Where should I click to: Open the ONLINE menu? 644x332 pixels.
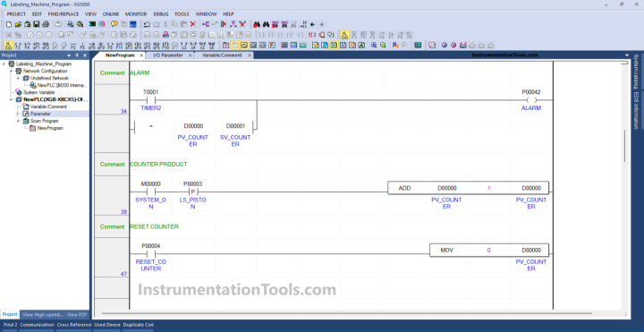(111, 14)
